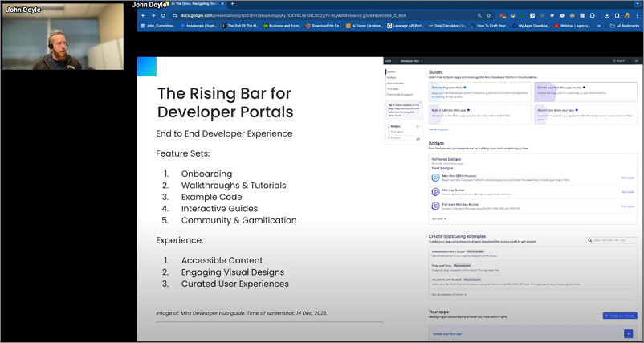Expand See all examples dropdown
Viewport: 644px width, 343px height.
(x=449, y=295)
